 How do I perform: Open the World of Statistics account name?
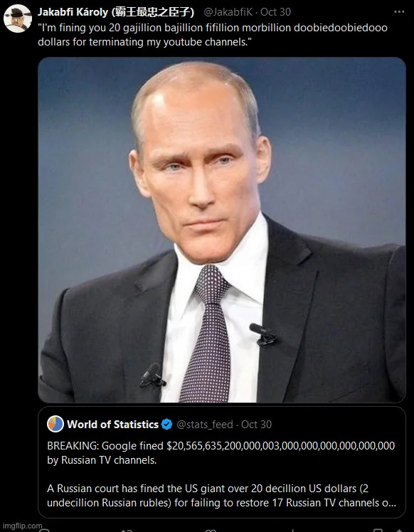coord(112,425)
